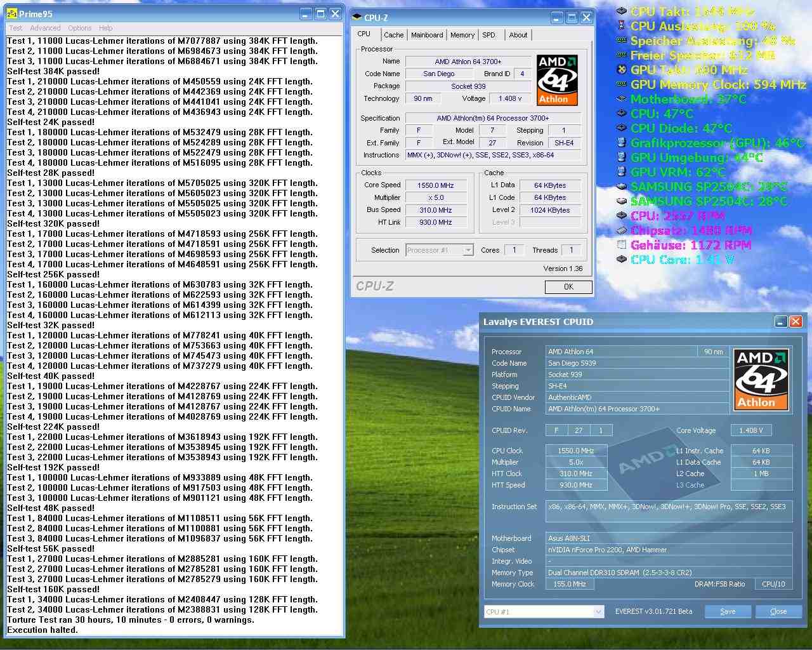Image resolution: width=812 pixels, height=650 pixels.
Task: Click the Motherboard value Asus A8N-SLI in EVEREST
Action: pyautogui.click(x=669, y=538)
